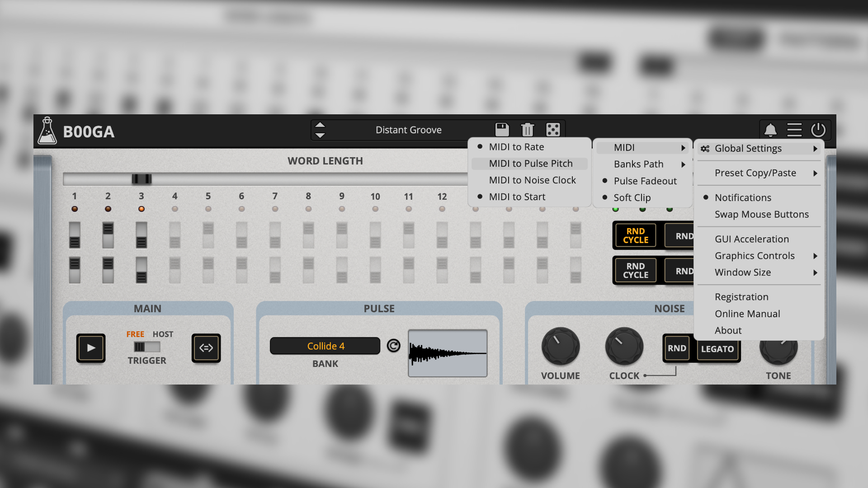Choose Swap Mouse Buttons from the menu
This screenshot has height=488, width=868.
[x=761, y=214]
